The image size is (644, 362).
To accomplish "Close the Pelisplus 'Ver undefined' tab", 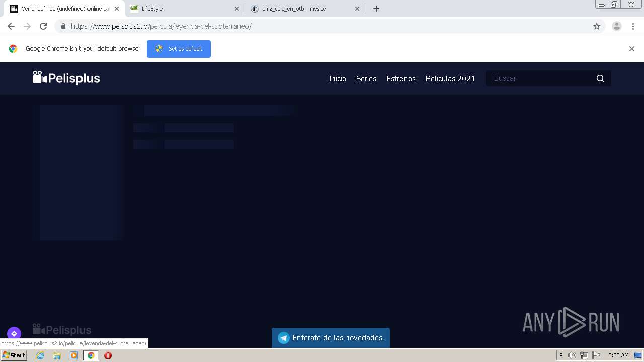I will (x=117, y=9).
